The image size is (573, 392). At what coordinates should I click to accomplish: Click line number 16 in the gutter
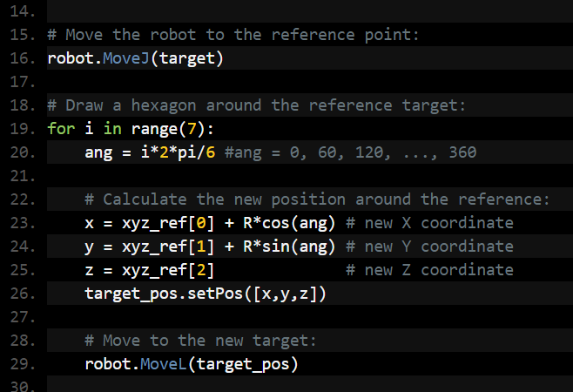click(20, 58)
